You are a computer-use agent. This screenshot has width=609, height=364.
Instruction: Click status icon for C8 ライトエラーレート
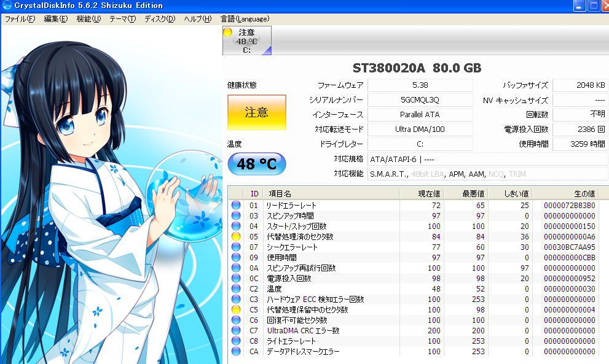236,341
